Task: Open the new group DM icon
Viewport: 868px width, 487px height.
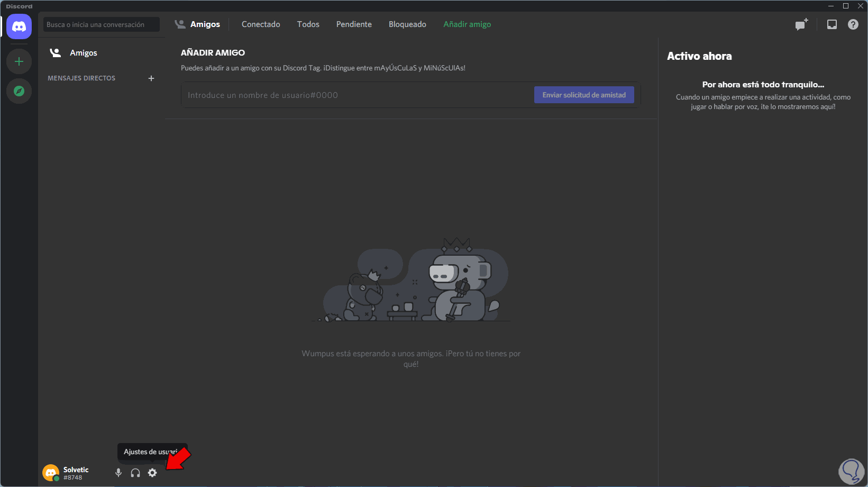Action: pos(802,24)
